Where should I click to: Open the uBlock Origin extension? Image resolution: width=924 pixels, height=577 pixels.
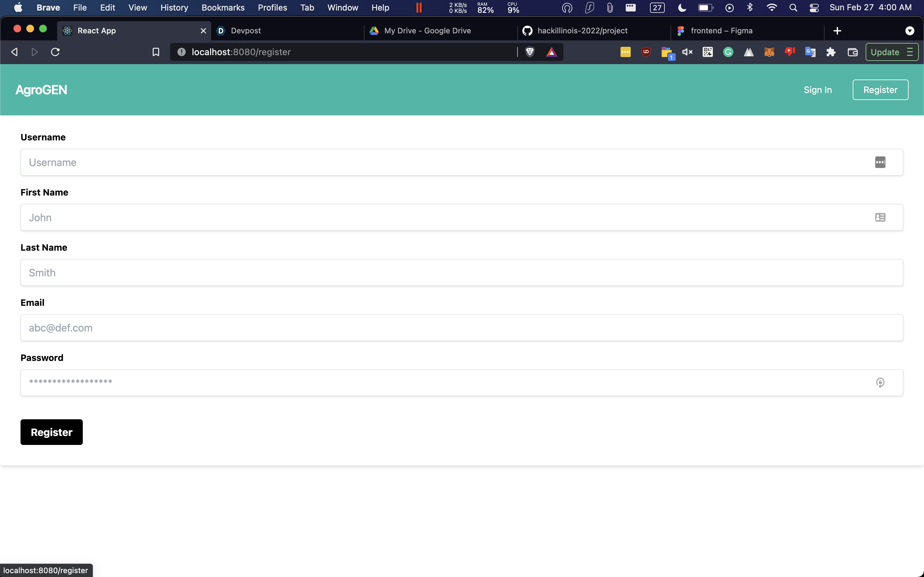click(646, 52)
